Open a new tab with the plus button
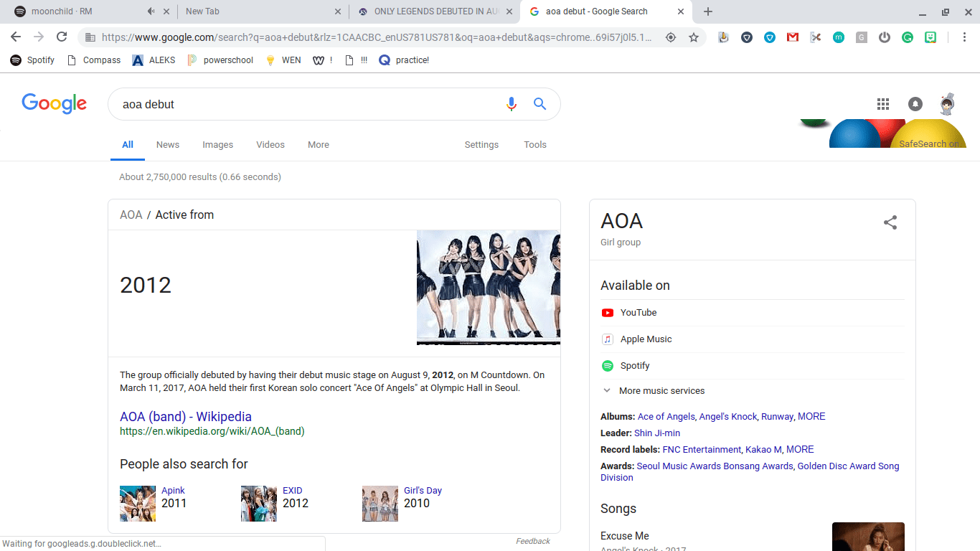980x551 pixels. point(708,11)
